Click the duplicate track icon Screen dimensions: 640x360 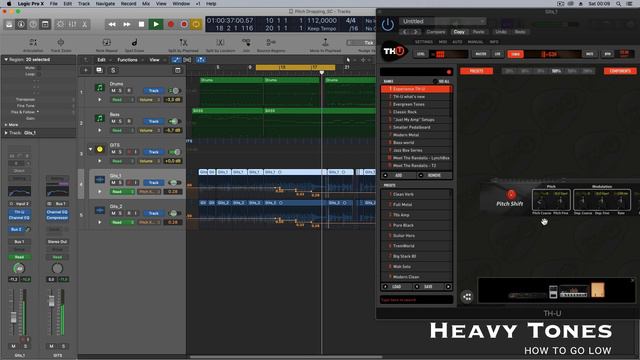(x=99, y=70)
